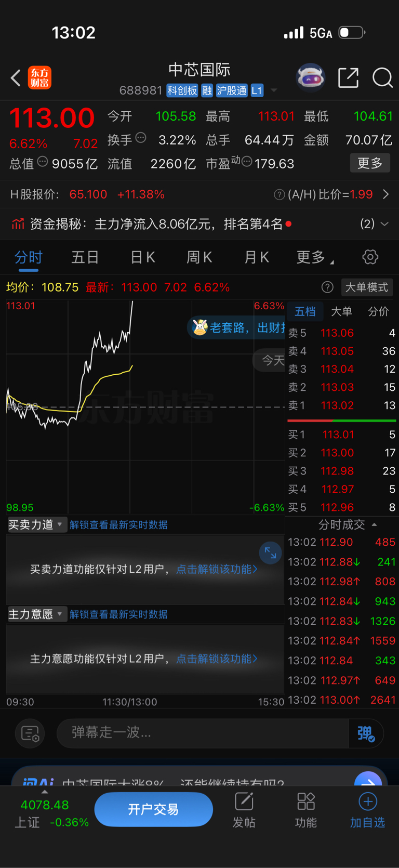Open 功能 functions icon
Viewport: 399px width, 868px height.
click(306, 810)
